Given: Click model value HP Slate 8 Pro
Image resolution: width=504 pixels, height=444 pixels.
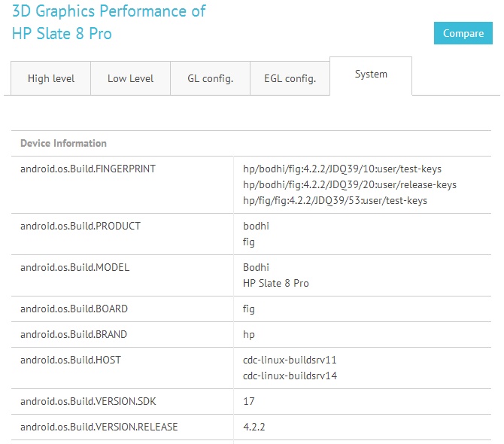Looking at the screenshot, I should click(x=276, y=283).
